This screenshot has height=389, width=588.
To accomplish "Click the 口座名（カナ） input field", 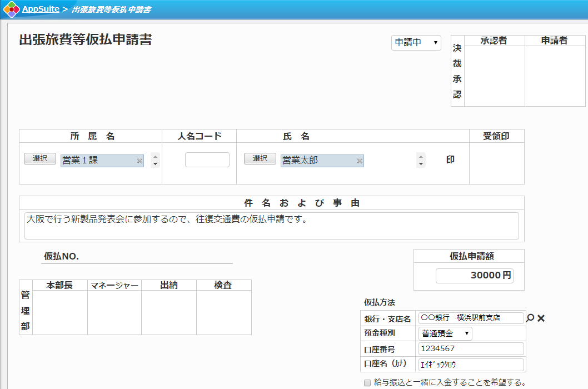I will pyautogui.click(x=471, y=365).
